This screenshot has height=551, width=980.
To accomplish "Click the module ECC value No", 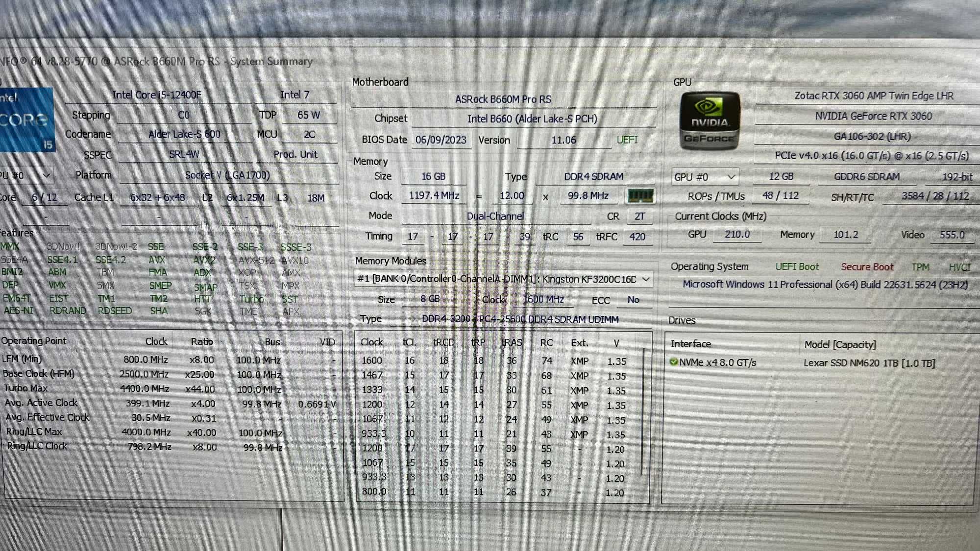I will click(x=634, y=300).
